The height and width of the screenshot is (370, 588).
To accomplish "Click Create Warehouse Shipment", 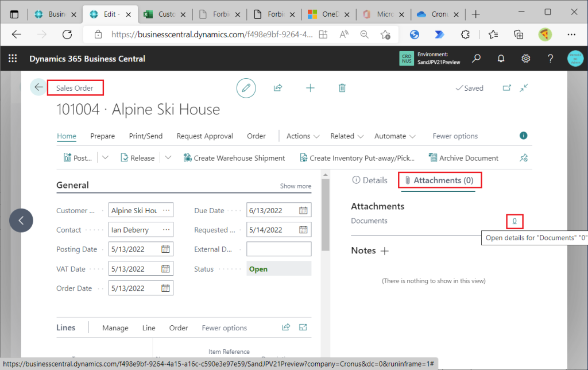I will coord(234,158).
